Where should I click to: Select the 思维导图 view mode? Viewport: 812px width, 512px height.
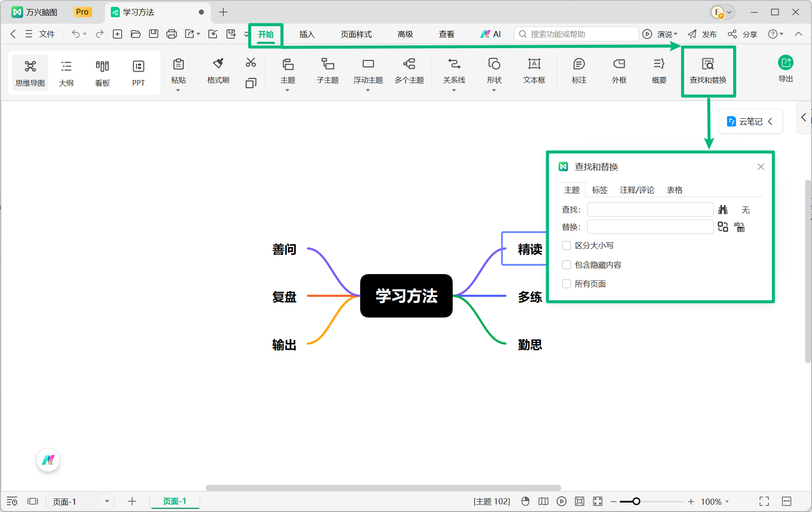(x=30, y=73)
